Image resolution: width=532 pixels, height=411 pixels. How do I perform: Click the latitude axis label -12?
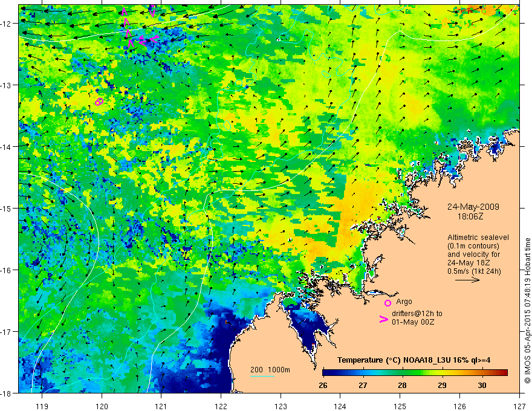pyautogui.click(x=6, y=24)
